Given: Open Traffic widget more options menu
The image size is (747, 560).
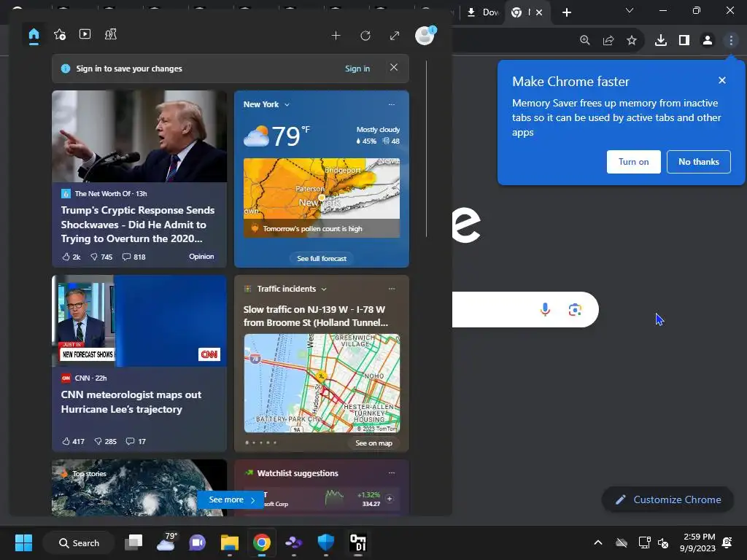Looking at the screenshot, I should 392,289.
